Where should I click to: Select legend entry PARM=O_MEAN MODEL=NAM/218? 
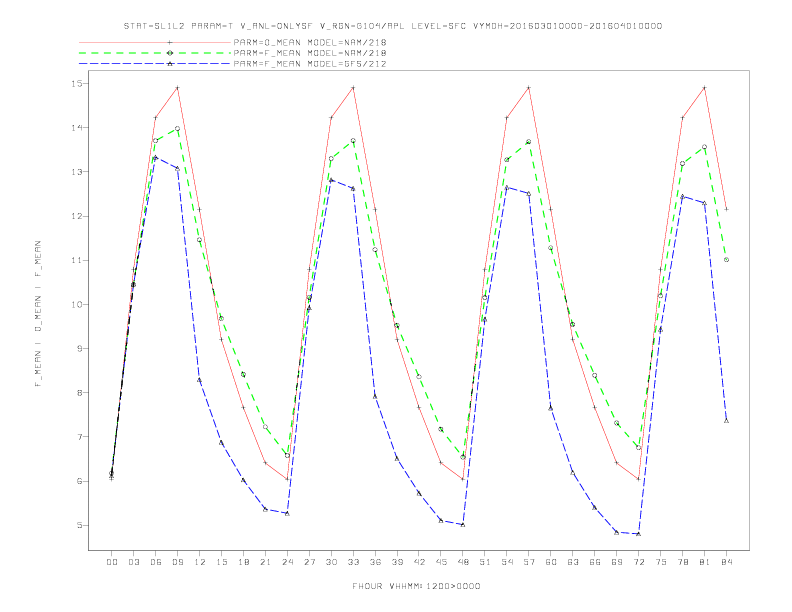pos(310,42)
